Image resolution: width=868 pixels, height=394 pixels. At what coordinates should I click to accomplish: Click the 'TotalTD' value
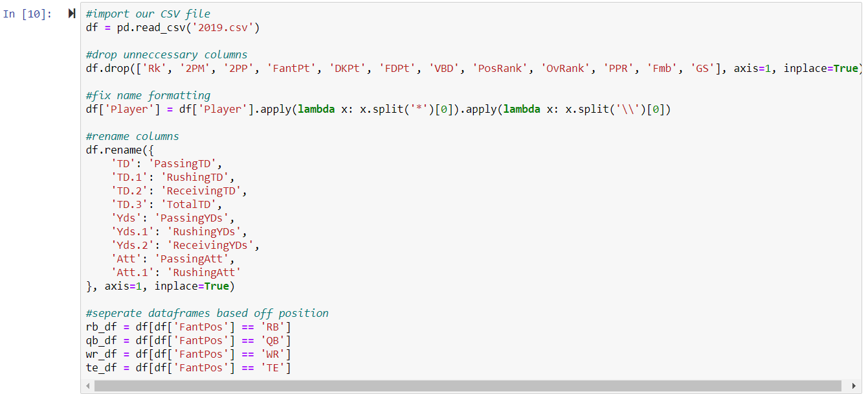coord(188,204)
